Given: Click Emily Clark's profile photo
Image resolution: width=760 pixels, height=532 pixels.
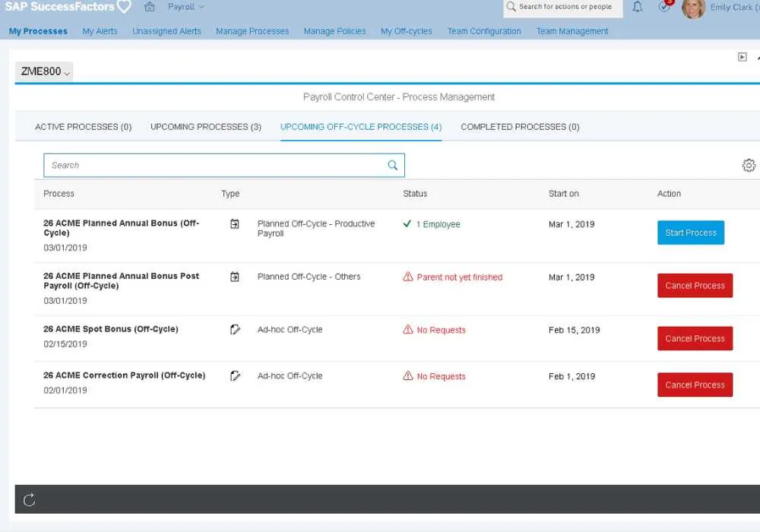Looking at the screenshot, I should pyautogui.click(x=693, y=8).
